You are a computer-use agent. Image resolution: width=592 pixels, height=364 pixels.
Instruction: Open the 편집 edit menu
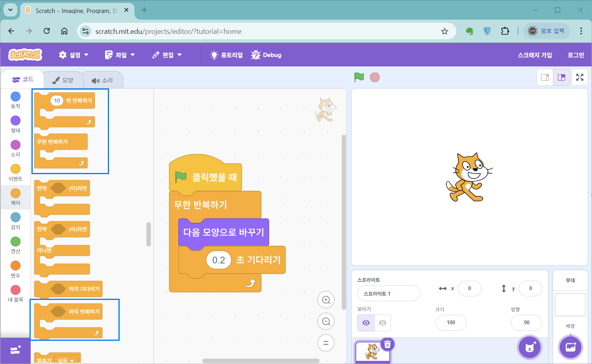click(x=167, y=55)
